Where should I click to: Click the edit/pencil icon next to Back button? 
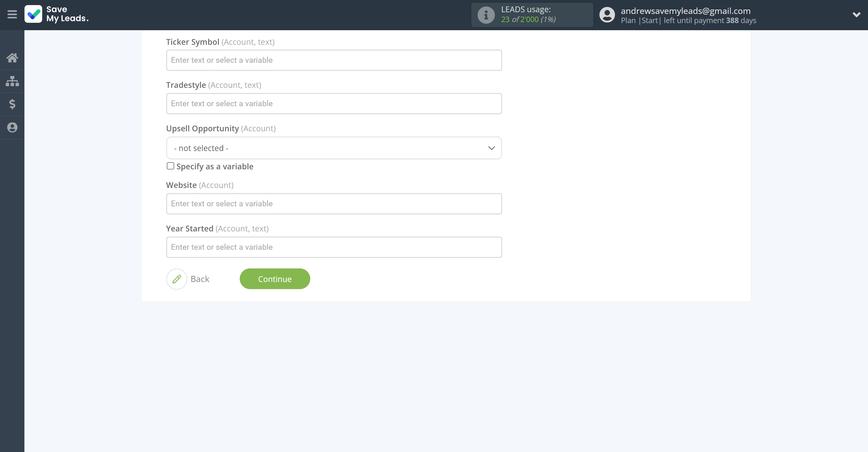point(176,279)
